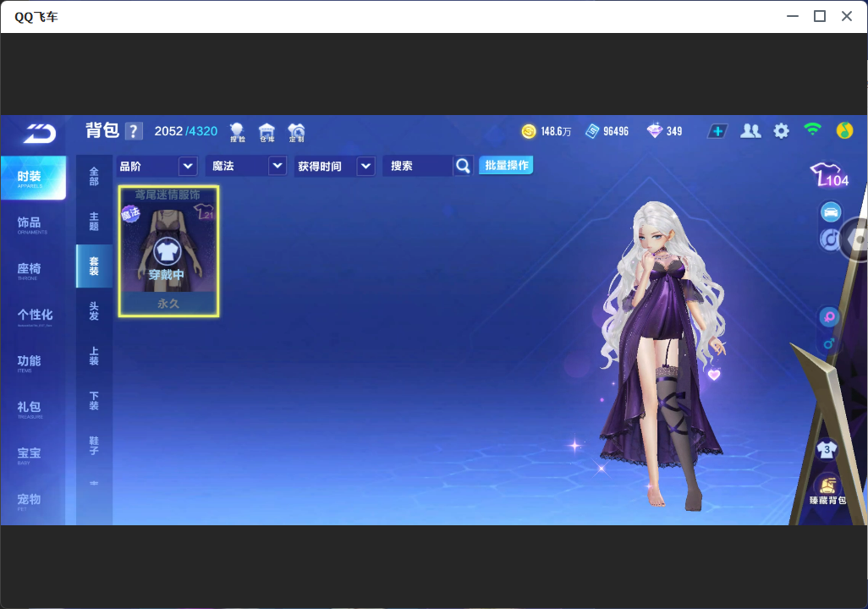Click the music note circle icon
The width and height of the screenshot is (868, 609).
(829, 239)
